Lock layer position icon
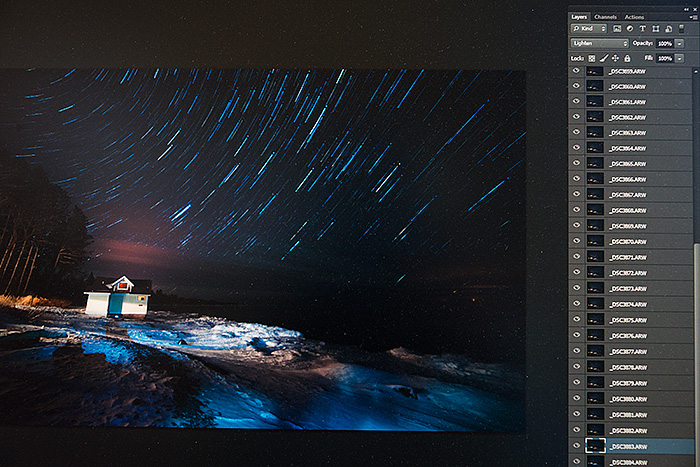 coord(615,58)
